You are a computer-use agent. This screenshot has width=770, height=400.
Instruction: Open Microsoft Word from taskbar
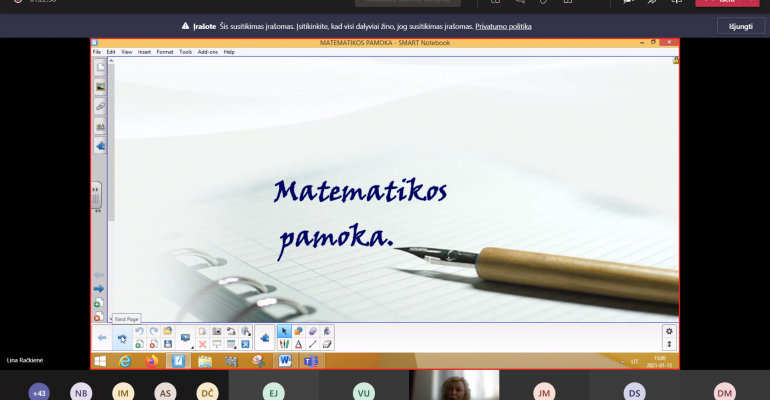(x=285, y=362)
